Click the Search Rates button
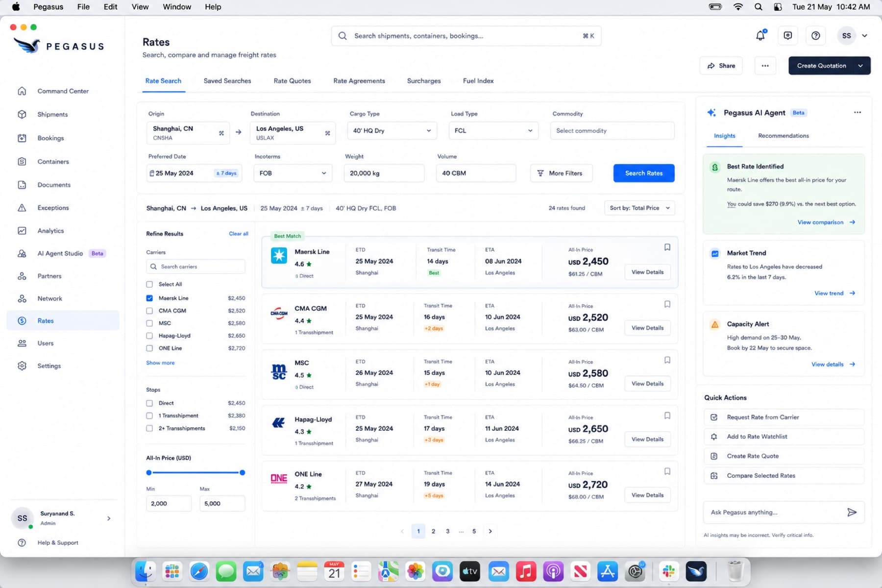The width and height of the screenshot is (882, 588). [644, 173]
